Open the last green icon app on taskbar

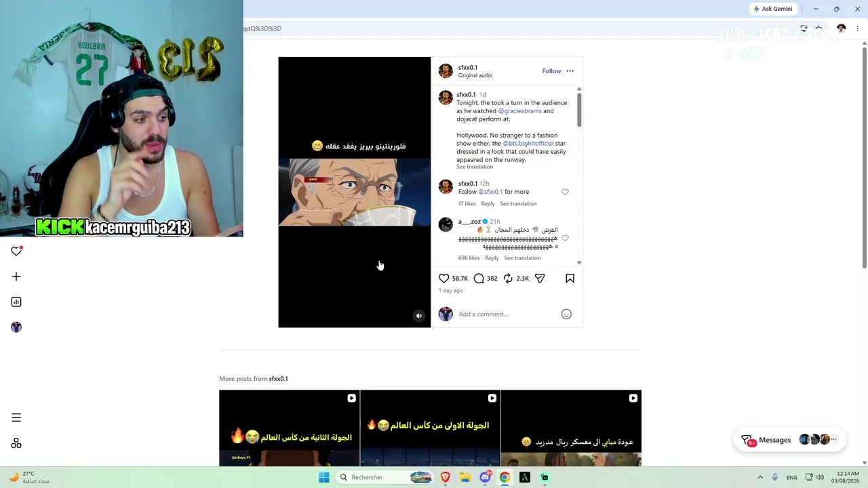545,477
